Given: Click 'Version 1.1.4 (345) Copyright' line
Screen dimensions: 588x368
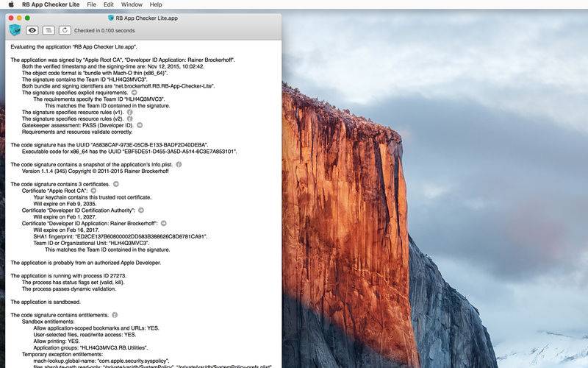Looking at the screenshot, I should (96, 171).
